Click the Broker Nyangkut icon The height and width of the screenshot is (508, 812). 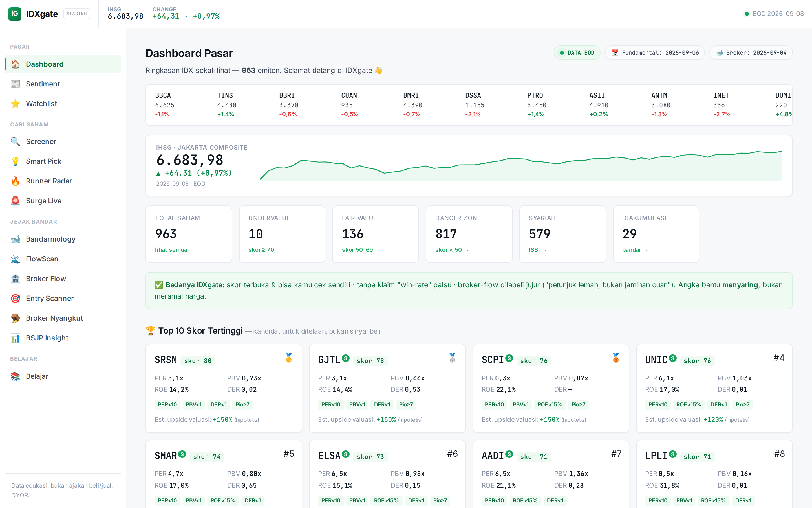point(16,318)
